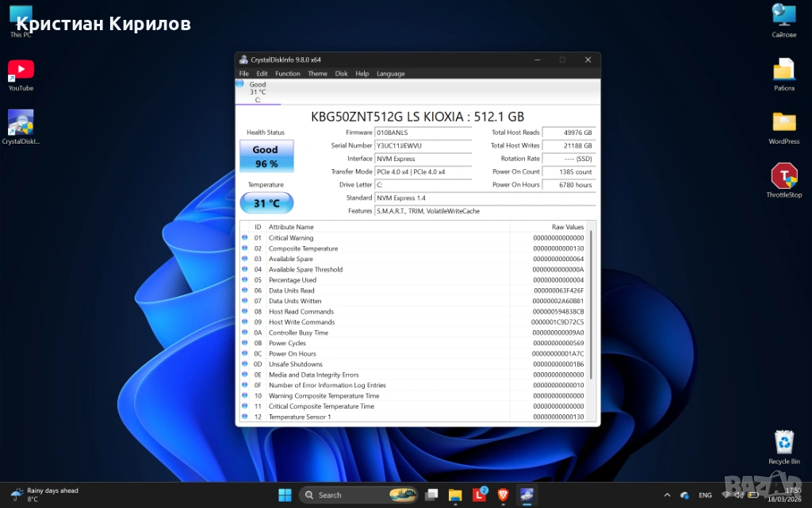Open the Language menu
Image resolution: width=812 pixels, height=508 pixels.
coord(390,74)
